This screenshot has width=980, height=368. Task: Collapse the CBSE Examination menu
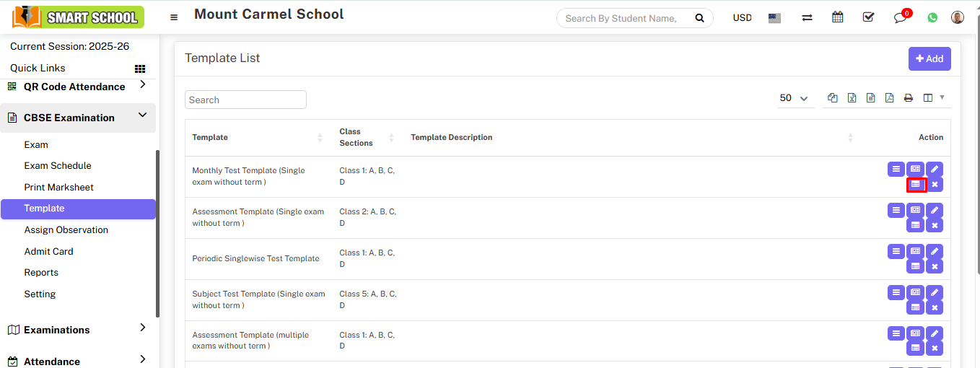(x=142, y=115)
